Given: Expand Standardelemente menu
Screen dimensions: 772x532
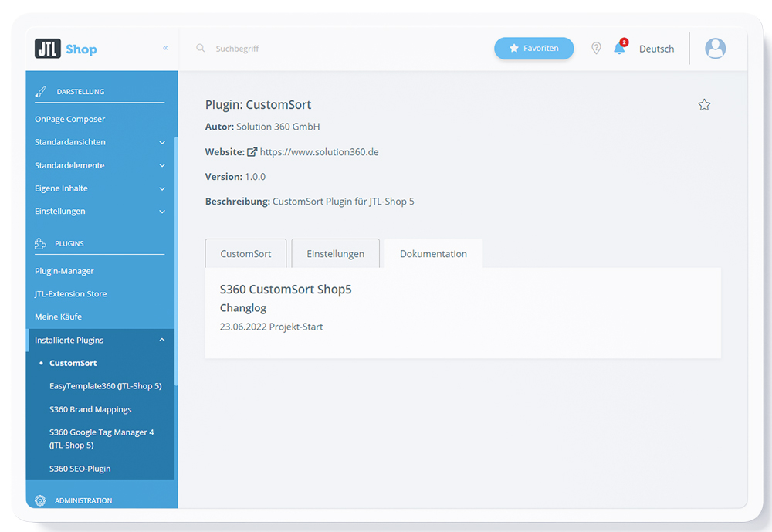Looking at the screenshot, I should coord(100,165).
